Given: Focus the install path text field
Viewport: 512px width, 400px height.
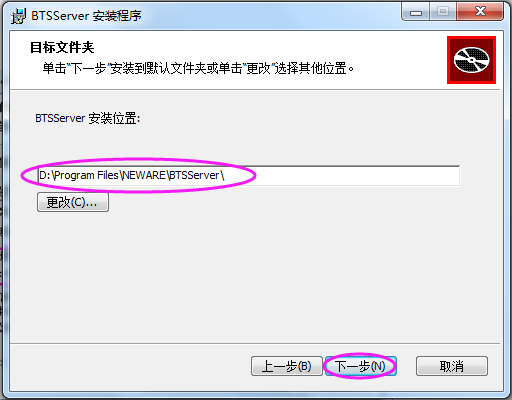Looking at the screenshot, I should coord(249,175).
